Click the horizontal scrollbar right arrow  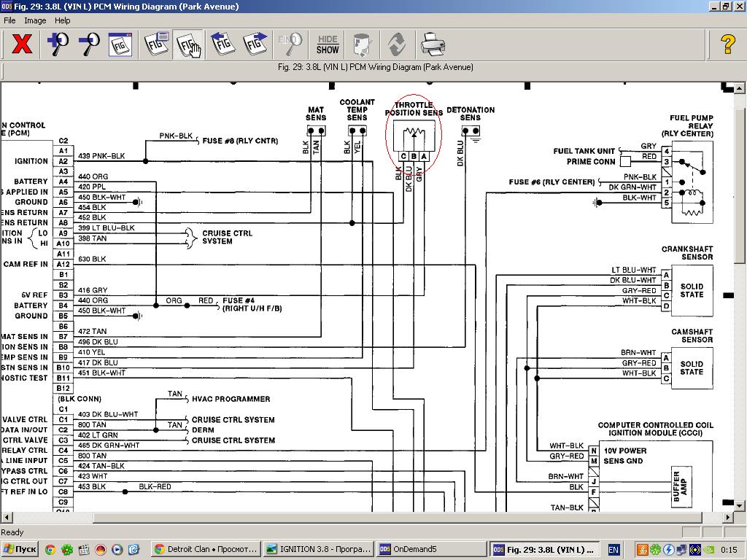click(x=727, y=518)
